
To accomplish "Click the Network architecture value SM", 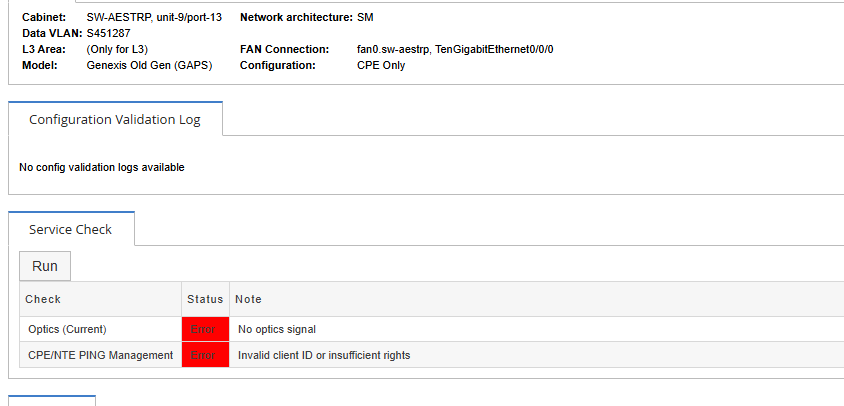I will (x=365, y=18).
